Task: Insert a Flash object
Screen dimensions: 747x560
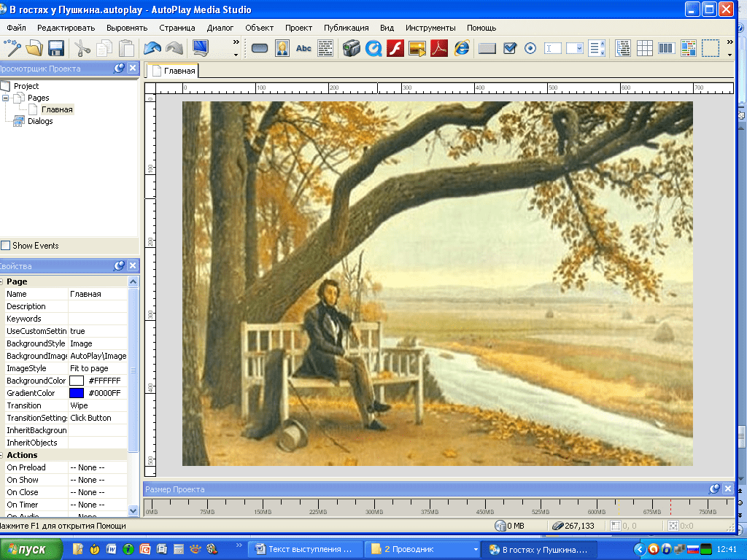Action: point(395,48)
